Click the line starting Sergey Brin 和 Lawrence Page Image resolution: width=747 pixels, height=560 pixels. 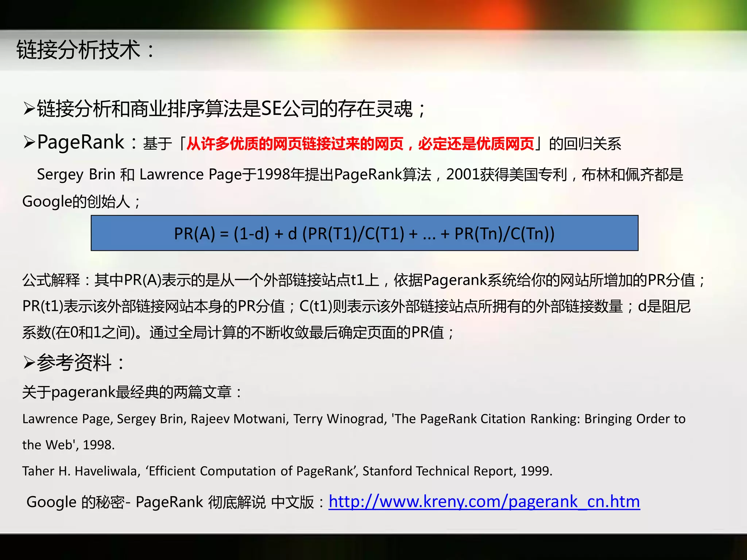click(x=360, y=175)
